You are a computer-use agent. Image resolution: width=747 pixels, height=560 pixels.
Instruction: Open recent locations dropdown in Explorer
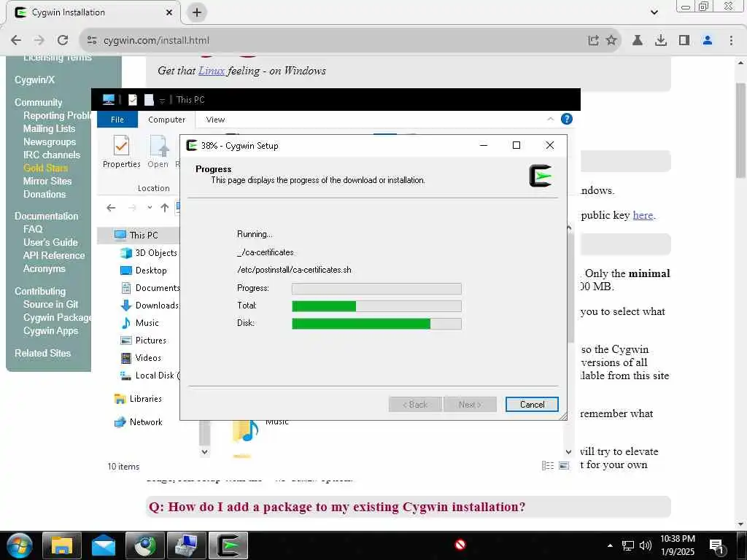pyautogui.click(x=150, y=208)
